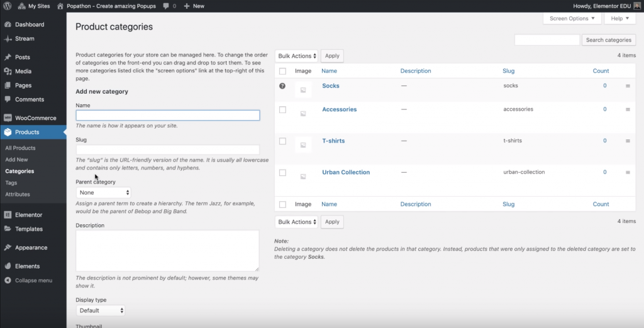Viewport: 644px width, 328px height.
Task: Click the drag handle icon for Socks row
Action: pos(628,86)
